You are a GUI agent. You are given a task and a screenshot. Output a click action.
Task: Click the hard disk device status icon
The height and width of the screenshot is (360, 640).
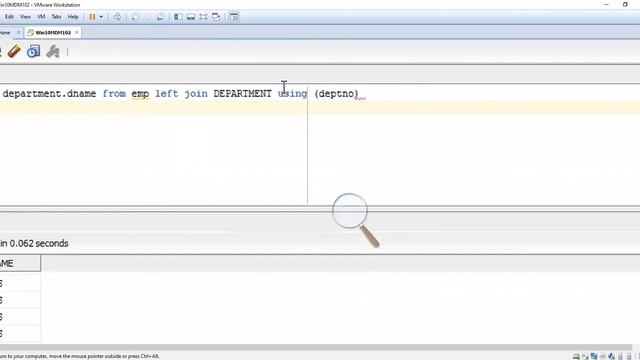[x=576, y=356]
